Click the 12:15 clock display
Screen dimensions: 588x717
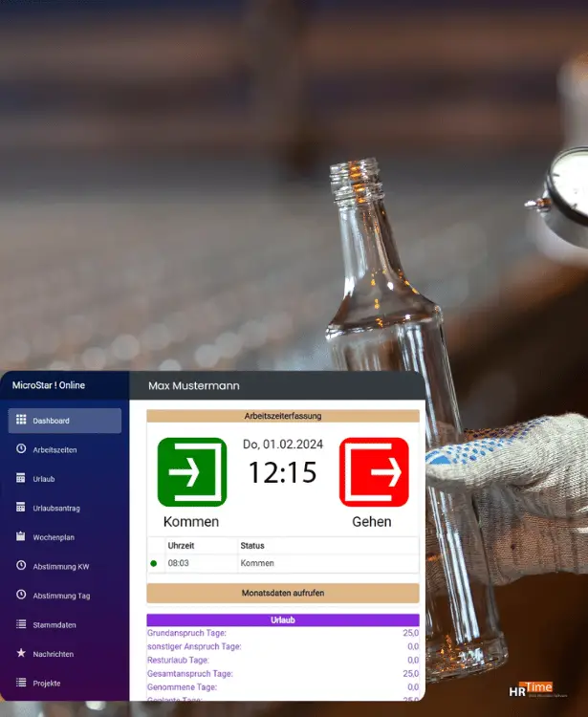point(283,472)
